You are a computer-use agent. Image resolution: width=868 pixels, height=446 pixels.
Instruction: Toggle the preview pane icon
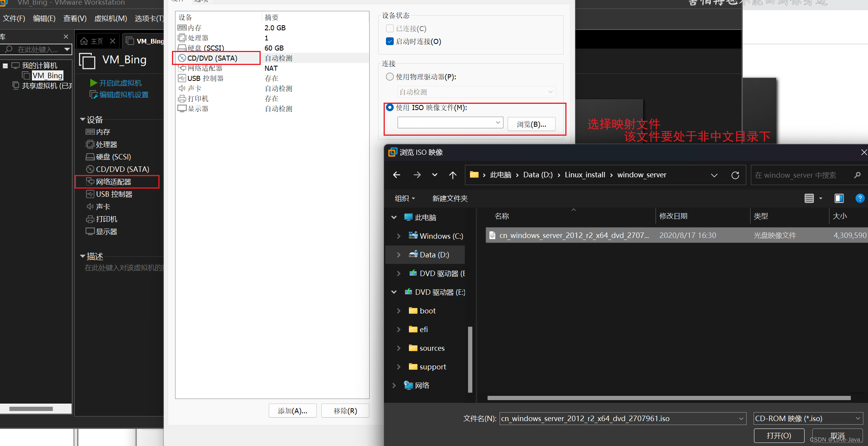tap(839, 198)
